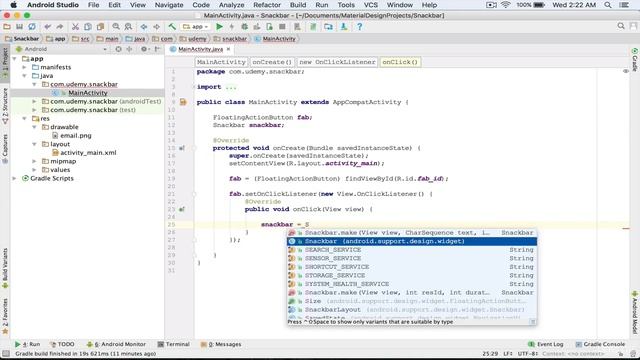This screenshot has width=640, height=360.
Task: Click the Debug bug icon
Action: [244, 27]
